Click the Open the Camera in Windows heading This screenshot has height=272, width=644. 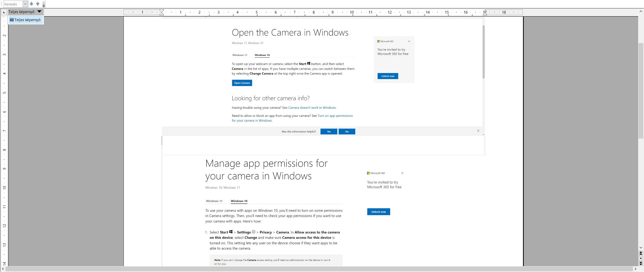point(290,32)
